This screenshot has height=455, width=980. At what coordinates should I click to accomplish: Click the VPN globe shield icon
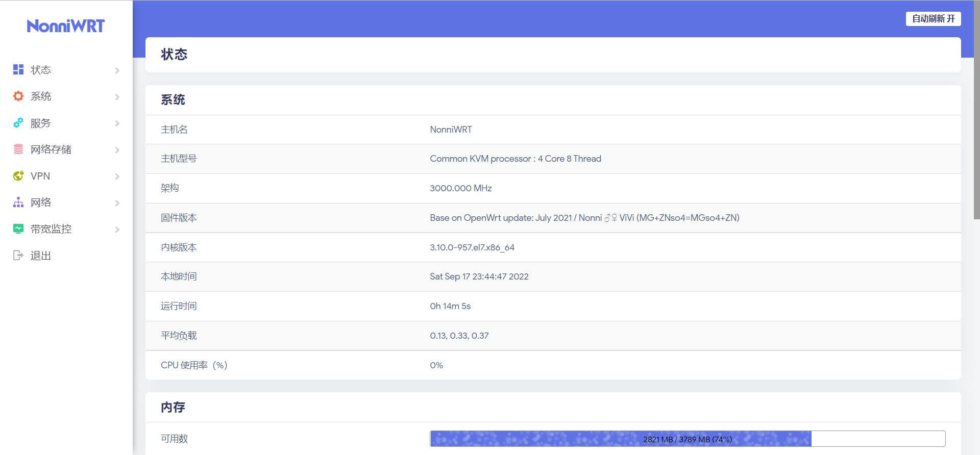pos(18,176)
